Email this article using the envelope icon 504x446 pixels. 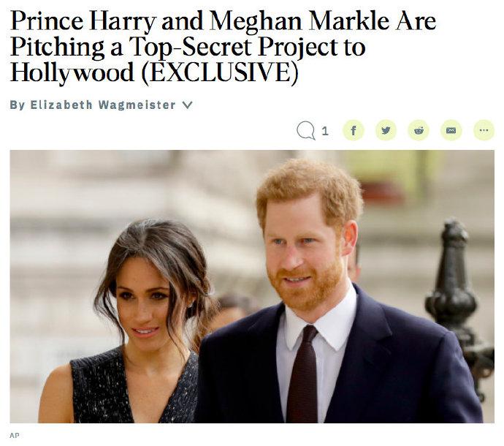point(451,130)
